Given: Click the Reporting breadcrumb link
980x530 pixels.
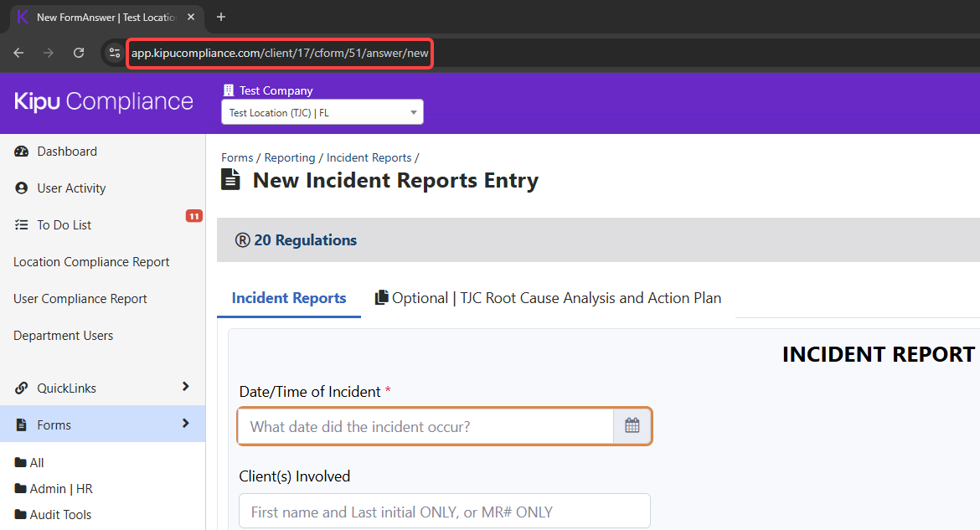Looking at the screenshot, I should pyautogui.click(x=290, y=157).
